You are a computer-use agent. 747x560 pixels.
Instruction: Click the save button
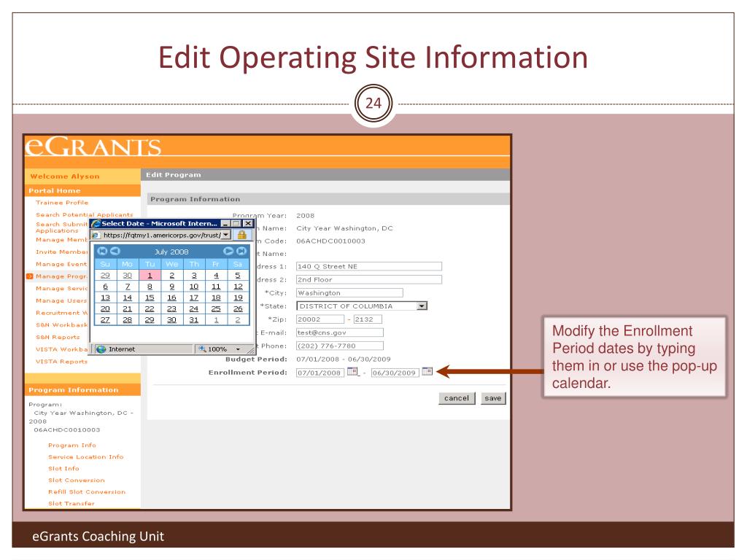[492, 398]
